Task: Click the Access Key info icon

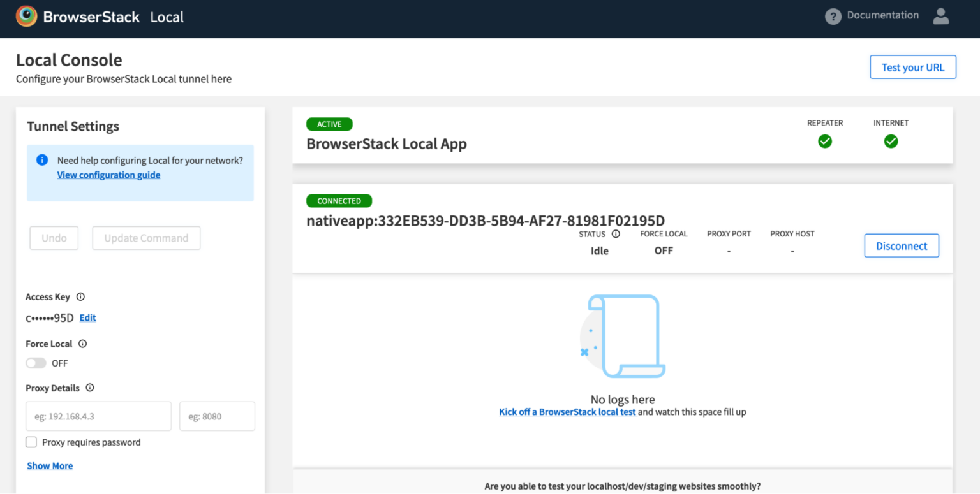Action: (80, 296)
